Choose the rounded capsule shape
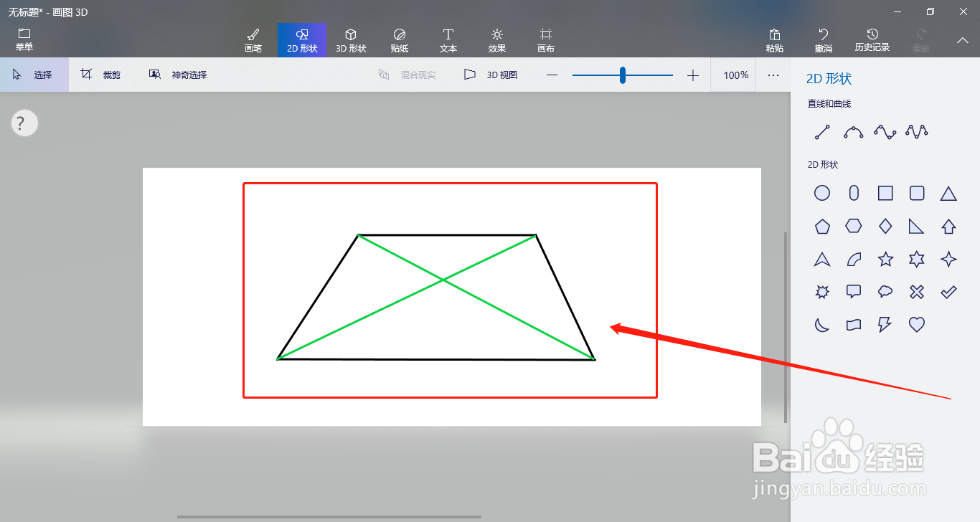The height and width of the screenshot is (522, 980). (x=854, y=193)
